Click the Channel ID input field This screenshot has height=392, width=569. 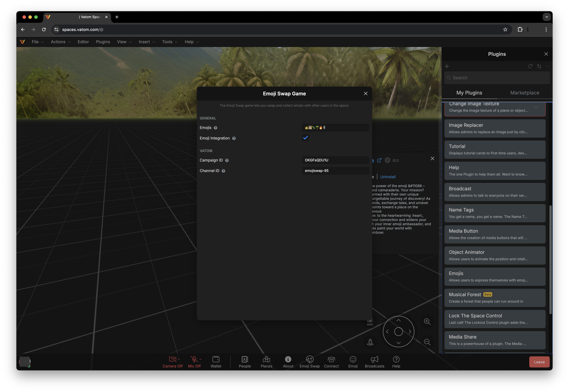click(x=335, y=171)
